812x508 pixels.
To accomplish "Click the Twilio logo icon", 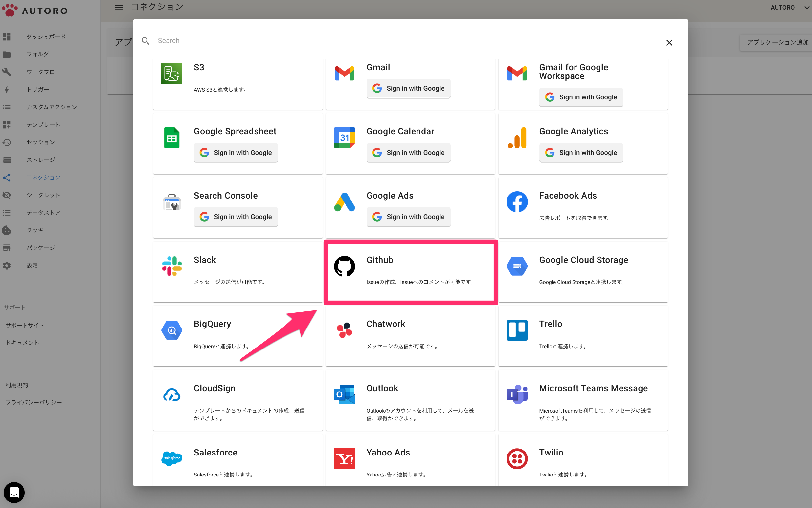I will (x=517, y=459).
